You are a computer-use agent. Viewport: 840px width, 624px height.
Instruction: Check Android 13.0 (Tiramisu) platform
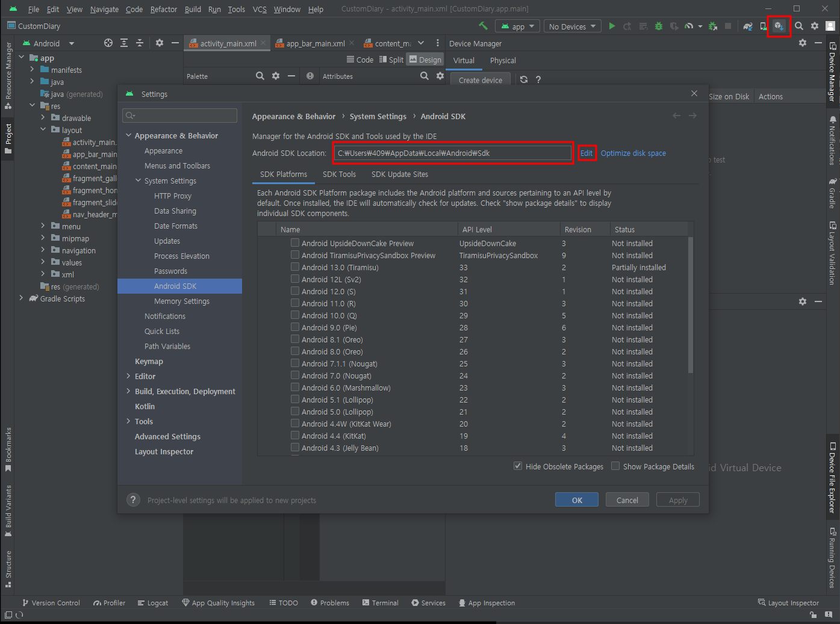[295, 267]
